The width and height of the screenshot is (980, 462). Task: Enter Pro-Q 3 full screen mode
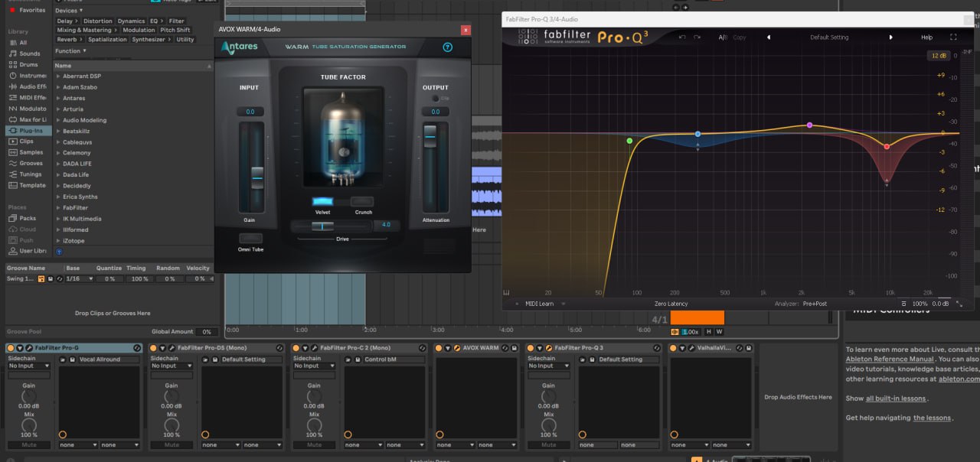953,37
